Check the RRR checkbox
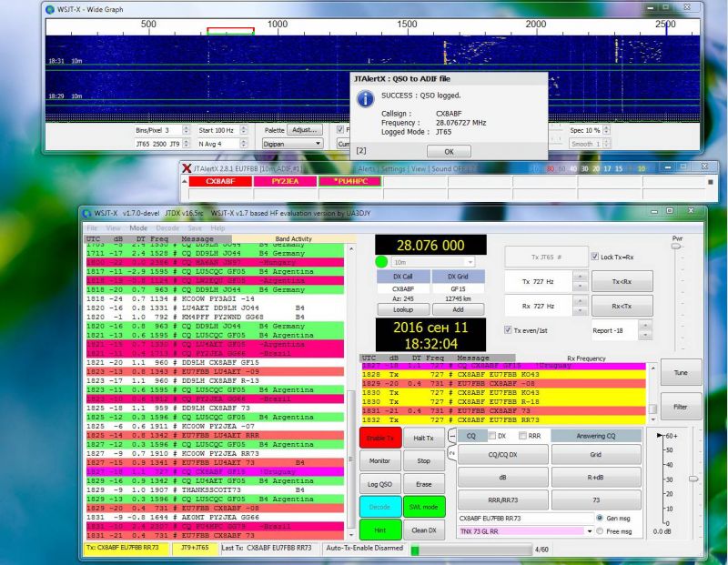The height and width of the screenshot is (565, 728). [522, 436]
